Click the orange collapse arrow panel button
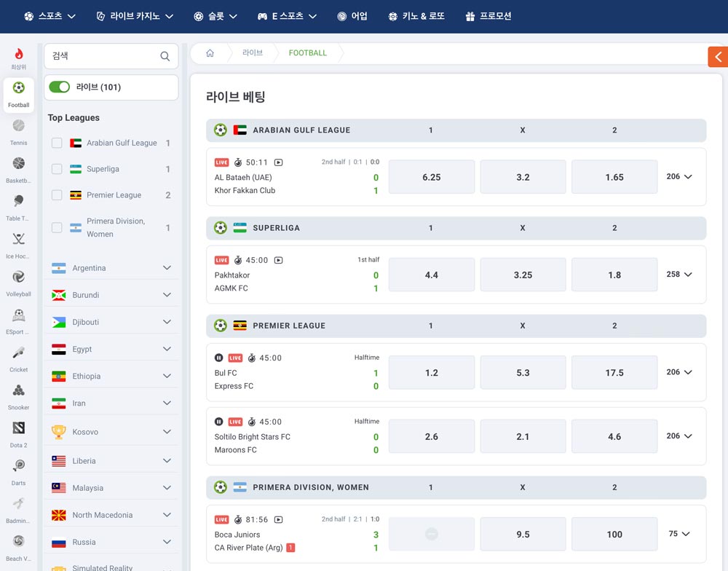728x571 pixels. (x=718, y=57)
